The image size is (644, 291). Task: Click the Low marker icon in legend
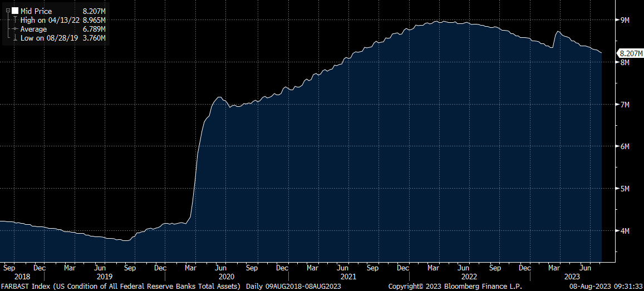14,38
